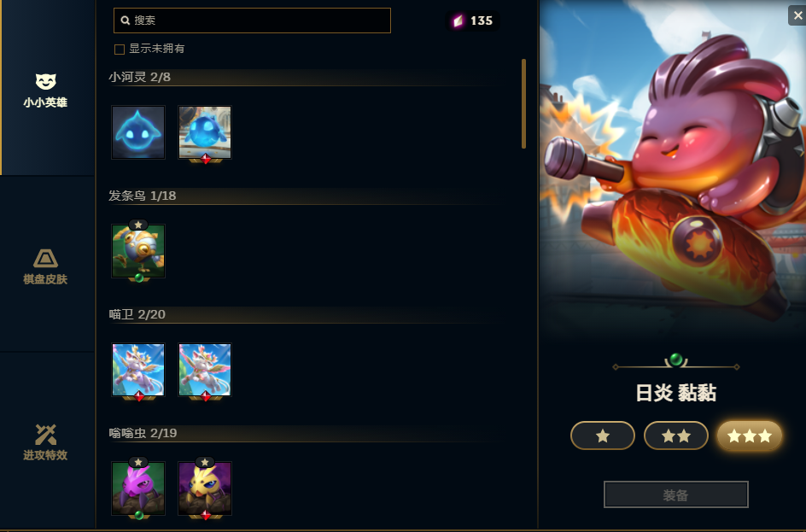The height and width of the screenshot is (532, 806).
Task: Choose the 发条鸟 clockwork bird icon
Action: click(x=138, y=251)
